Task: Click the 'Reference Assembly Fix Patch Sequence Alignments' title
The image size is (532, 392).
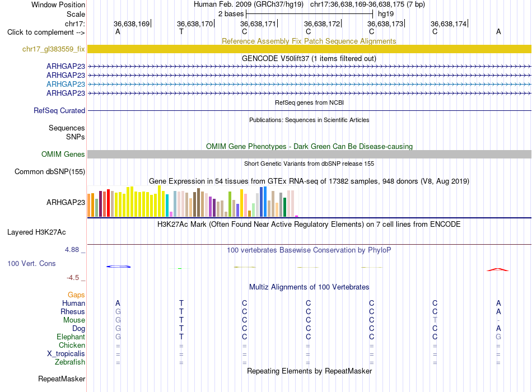Action: (x=309, y=41)
